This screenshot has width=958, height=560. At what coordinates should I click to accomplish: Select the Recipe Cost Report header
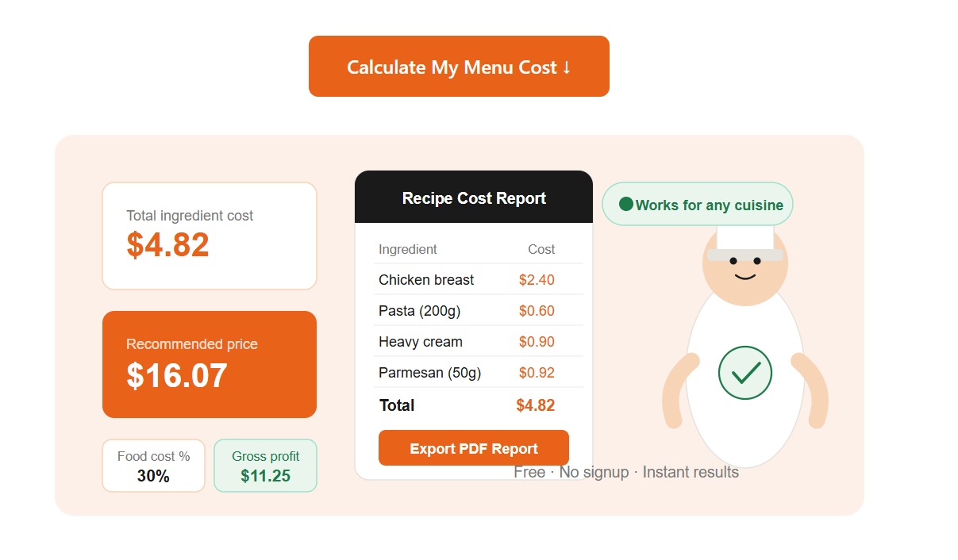(474, 198)
